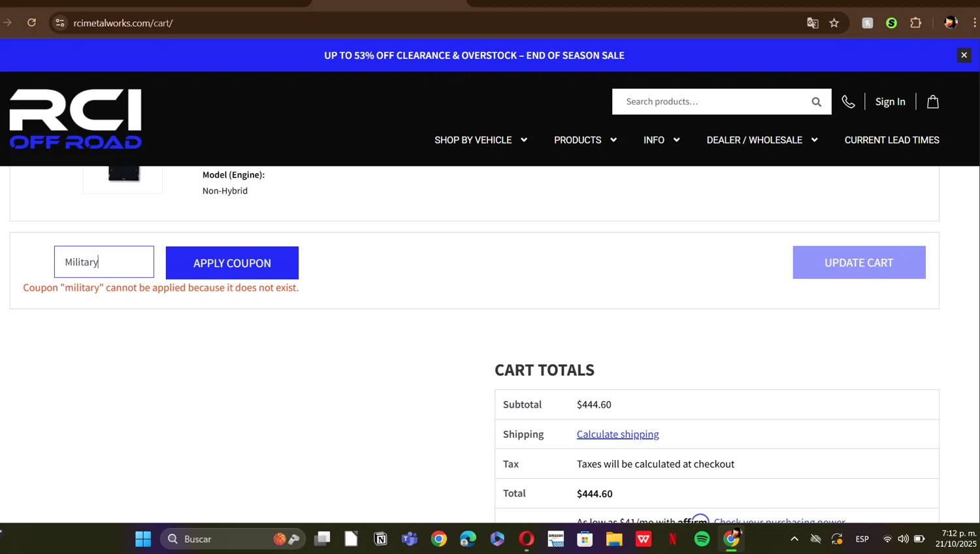Screen dimensions: 980x554
Task: Open the clock and date panel
Action: (956, 539)
